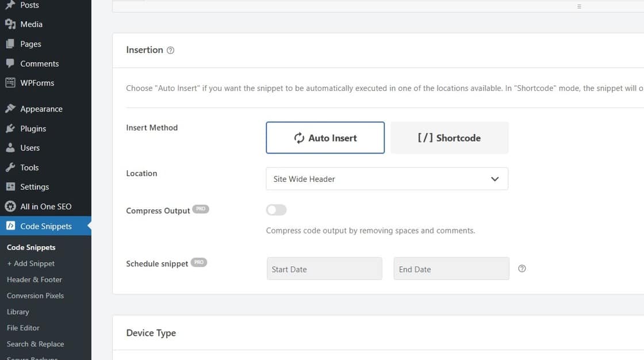
Task: Select the Shortcode insert method
Action: click(x=449, y=138)
